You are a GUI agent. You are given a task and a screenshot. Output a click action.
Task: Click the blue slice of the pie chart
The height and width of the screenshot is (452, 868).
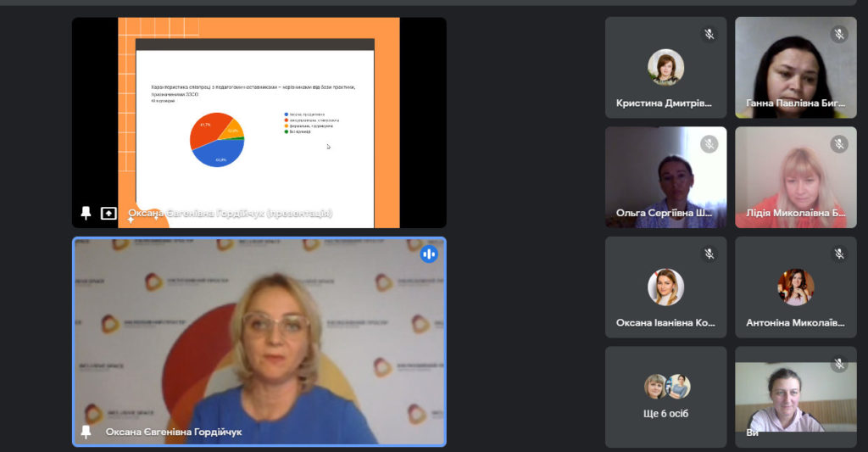(x=220, y=153)
